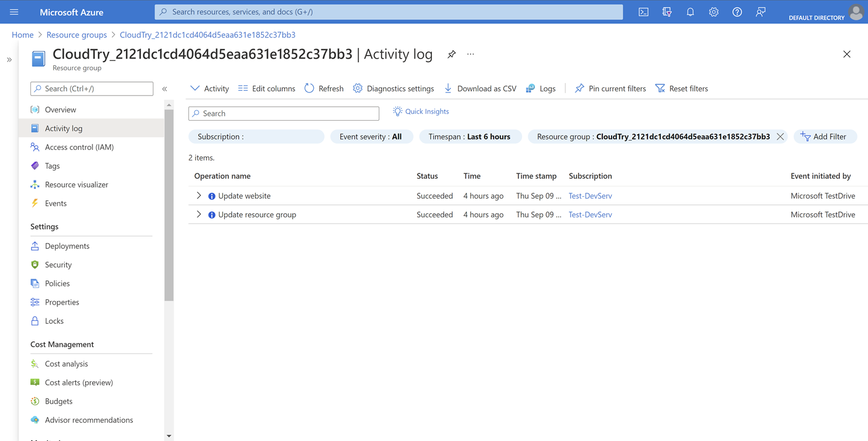Open Resource visualizer
This screenshot has width=868, height=441.
pyautogui.click(x=91, y=184)
